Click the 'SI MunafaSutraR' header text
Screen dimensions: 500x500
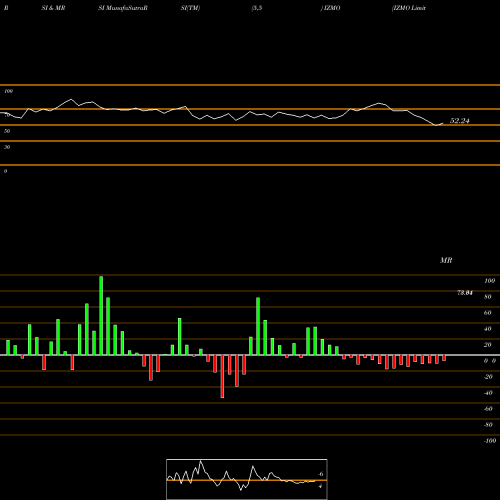tap(123, 8)
